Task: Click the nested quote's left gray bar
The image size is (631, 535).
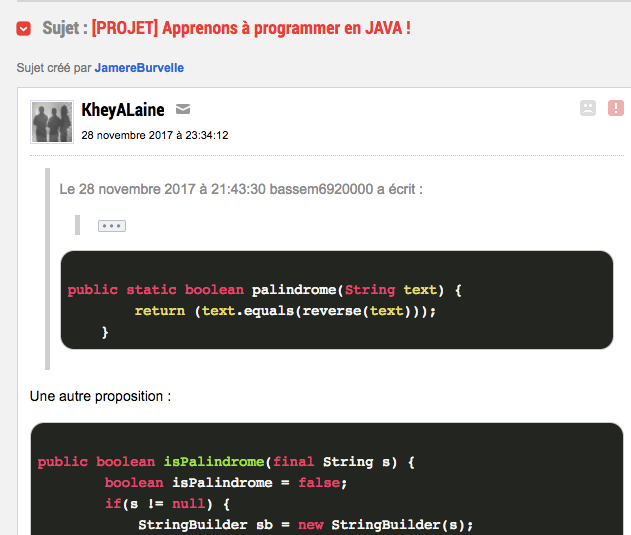Action: [76, 225]
